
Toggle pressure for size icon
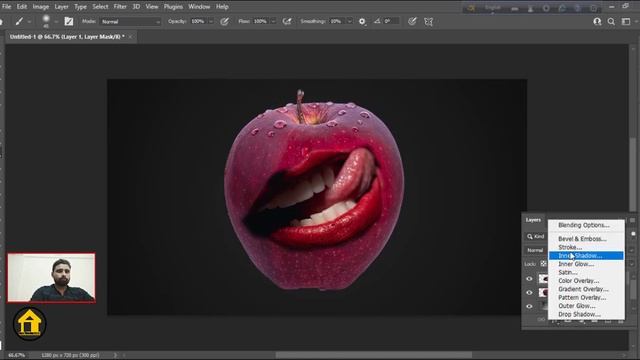coord(412,21)
